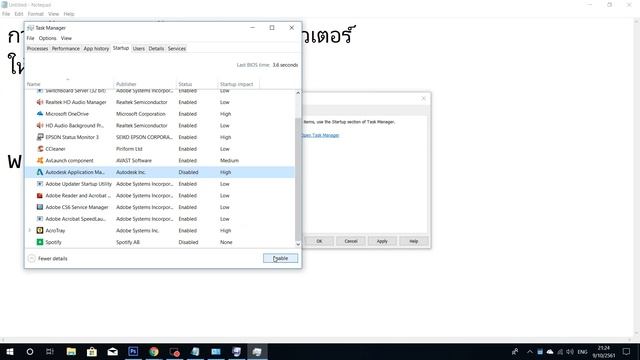Sort by the Name column header
Viewport: 640px width, 360px height.
[x=69, y=84]
